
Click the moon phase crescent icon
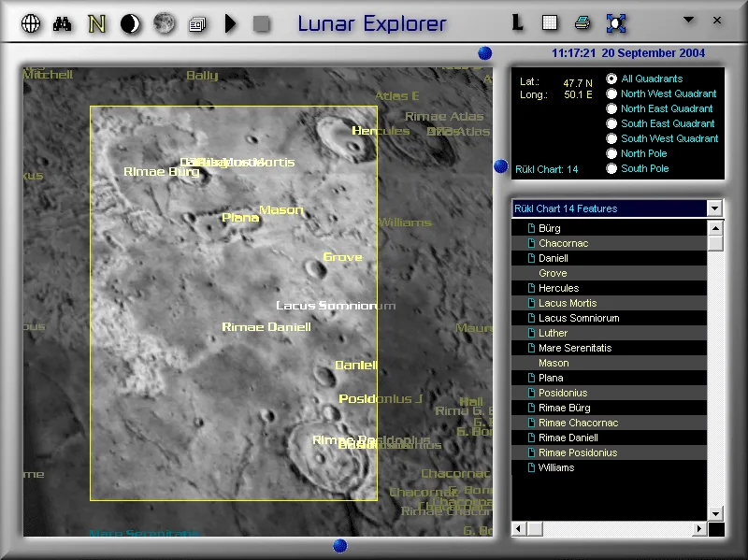coord(130,23)
